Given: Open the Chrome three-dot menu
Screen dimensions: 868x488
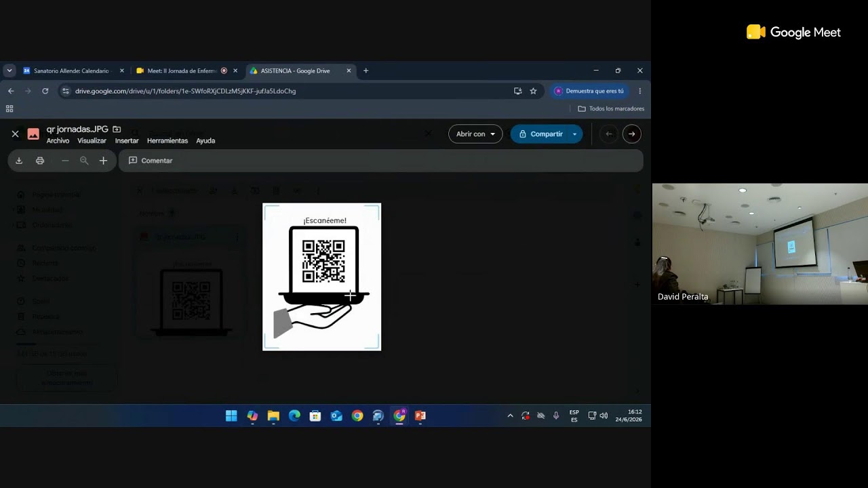Looking at the screenshot, I should 639,91.
